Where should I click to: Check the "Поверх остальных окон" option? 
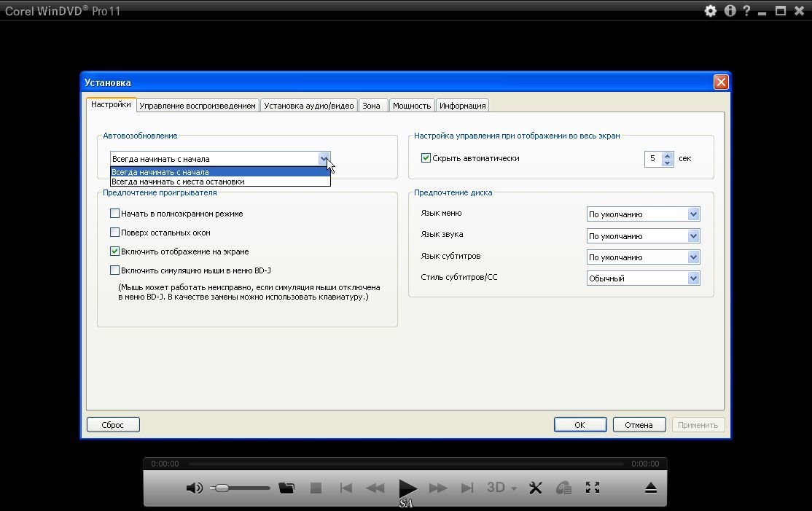coord(115,233)
